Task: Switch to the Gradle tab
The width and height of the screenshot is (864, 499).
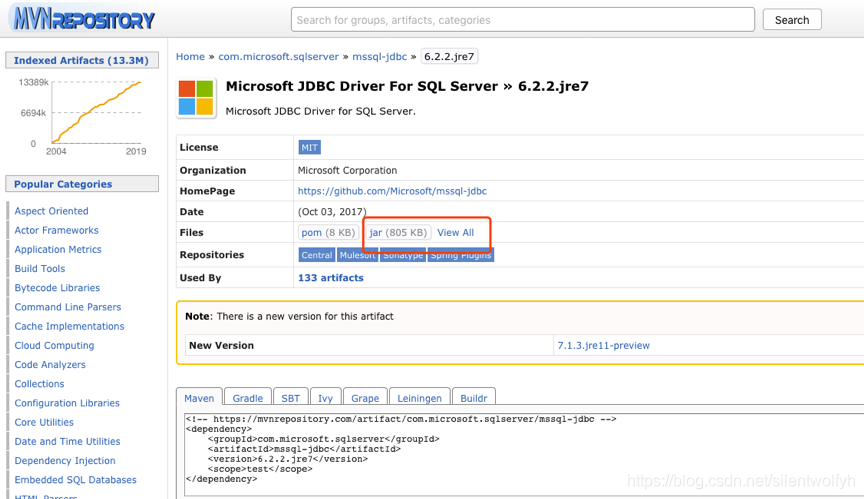Action: click(247, 398)
